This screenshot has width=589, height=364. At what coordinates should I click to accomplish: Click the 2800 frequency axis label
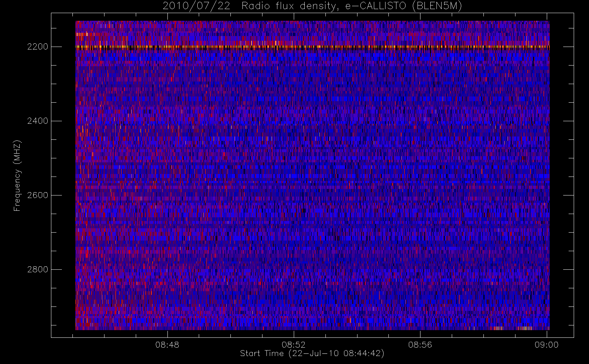pos(37,269)
